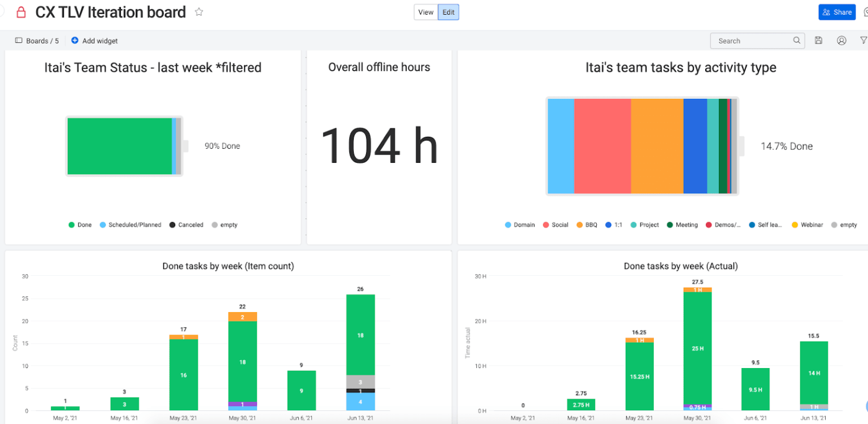868x424 pixels.
Task: Click the magnifier icon in search box
Action: click(x=797, y=41)
